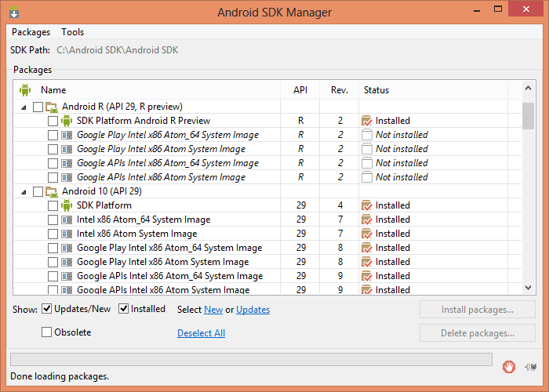Check Intel x86 Atom System Image 29 checkbox
The height and width of the screenshot is (392, 549).
(x=53, y=234)
